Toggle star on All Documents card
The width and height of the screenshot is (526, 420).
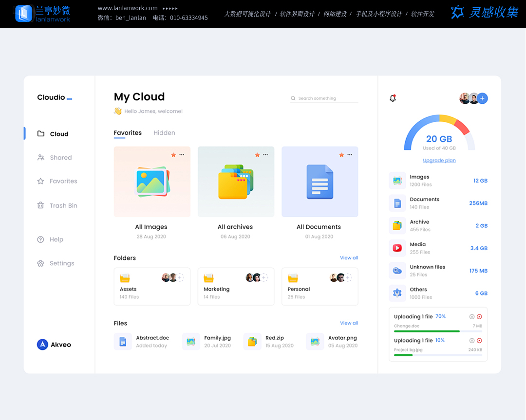tap(341, 155)
